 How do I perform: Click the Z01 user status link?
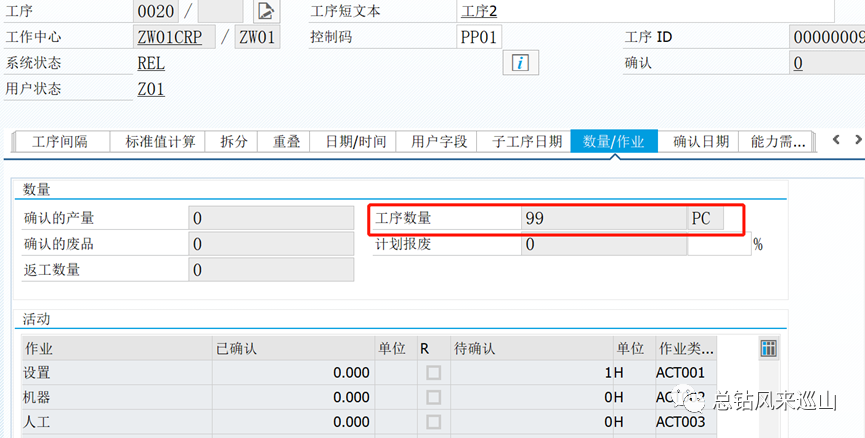(x=151, y=89)
